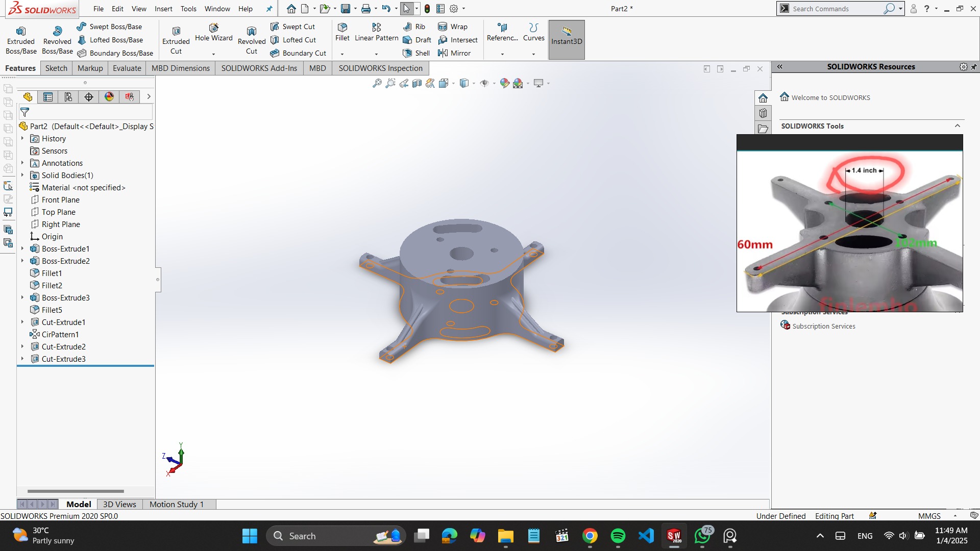This screenshot has width=980, height=551.
Task: Choose the Boundary Boss/Base tool
Action: pos(115,53)
